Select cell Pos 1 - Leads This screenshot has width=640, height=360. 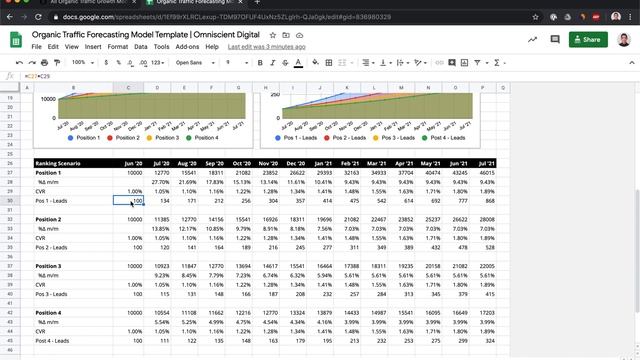(73, 200)
